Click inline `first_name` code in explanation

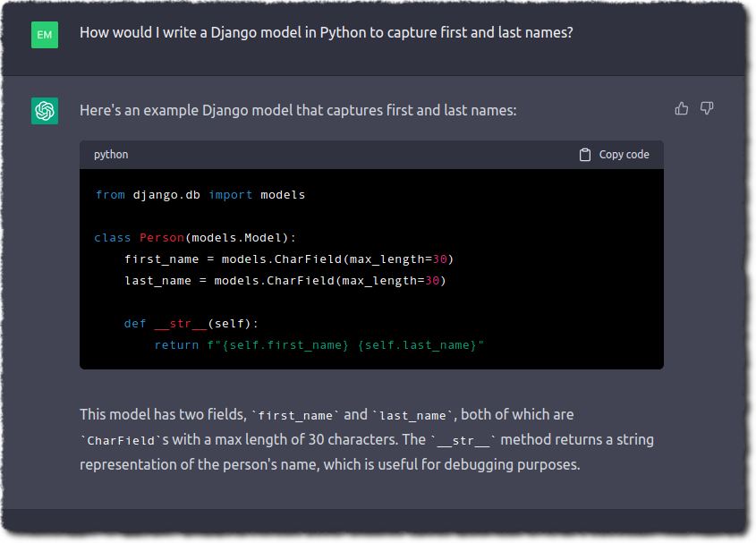pyautogui.click(x=295, y=416)
